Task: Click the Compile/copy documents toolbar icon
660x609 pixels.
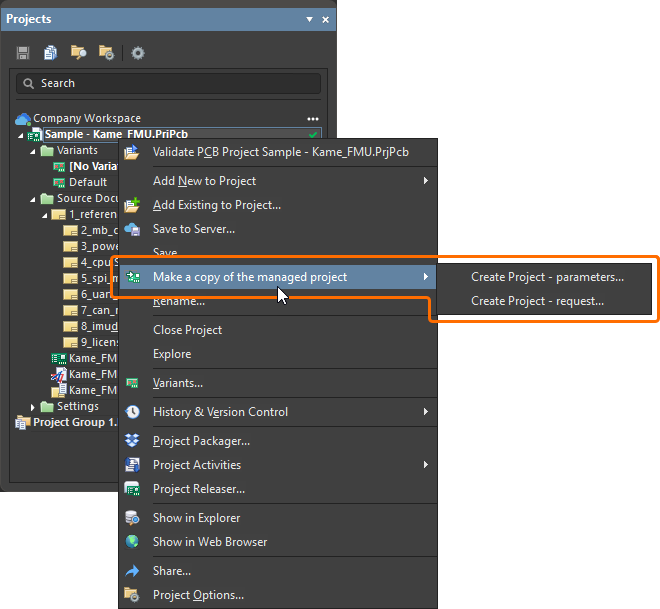Action: (51, 53)
